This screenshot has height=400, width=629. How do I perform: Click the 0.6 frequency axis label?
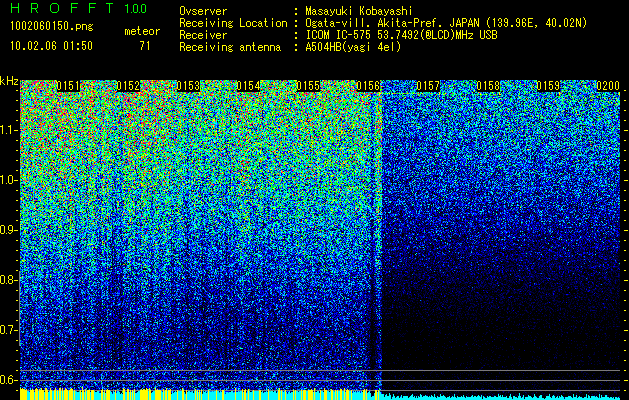click(9, 380)
